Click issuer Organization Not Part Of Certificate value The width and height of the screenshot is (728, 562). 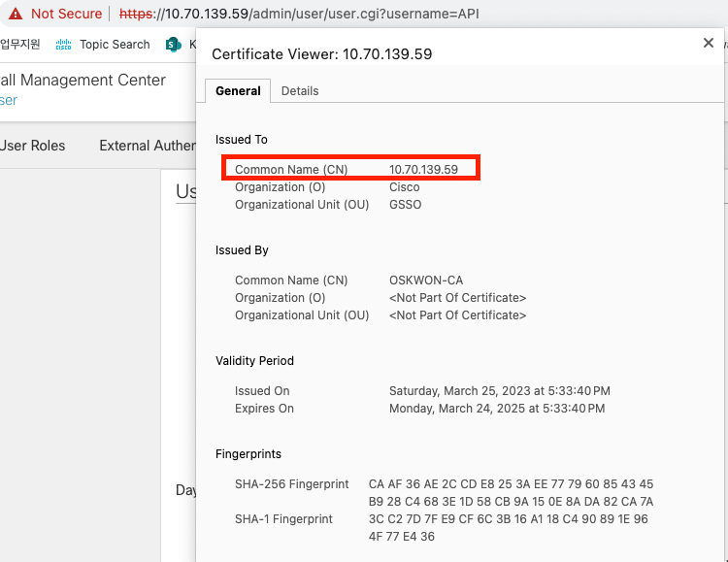pyautogui.click(x=457, y=298)
